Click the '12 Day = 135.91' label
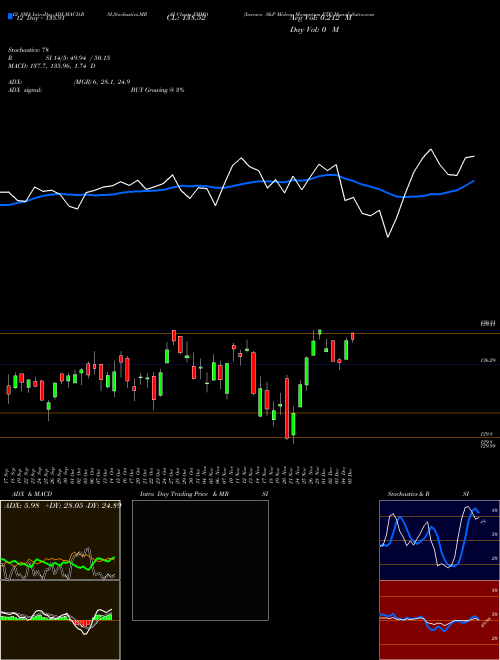This screenshot has width=500, height=660. (x=40, y=18)
